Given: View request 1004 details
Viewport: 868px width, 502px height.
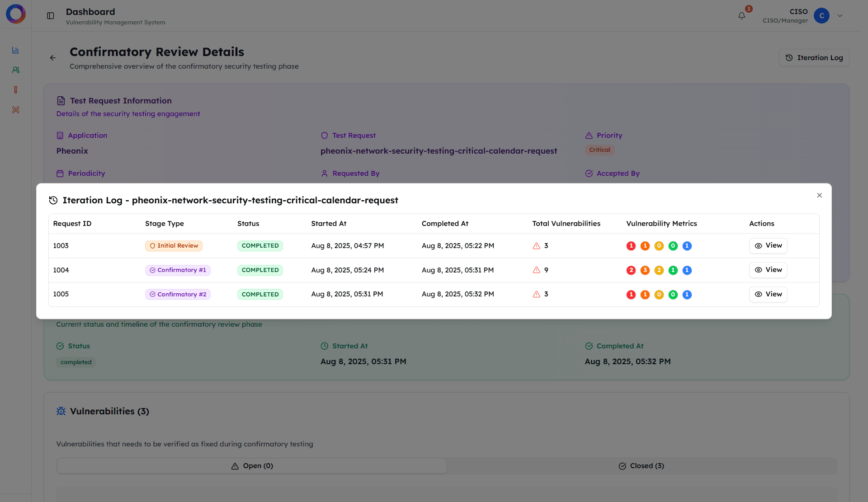Looking at the screenshot, I should coord(768,270).
